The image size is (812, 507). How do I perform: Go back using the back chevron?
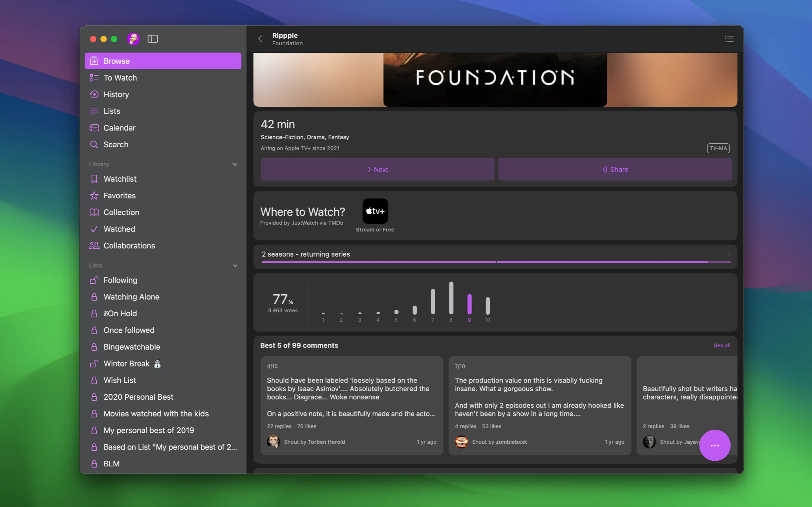click(x=260, y=39)
